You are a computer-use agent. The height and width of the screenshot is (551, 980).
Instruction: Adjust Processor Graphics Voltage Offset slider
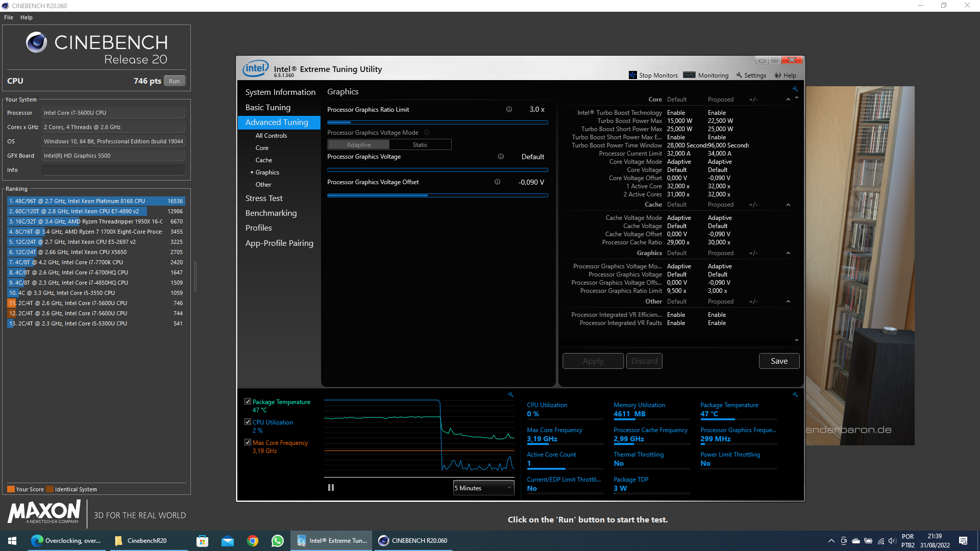[437, 195]
